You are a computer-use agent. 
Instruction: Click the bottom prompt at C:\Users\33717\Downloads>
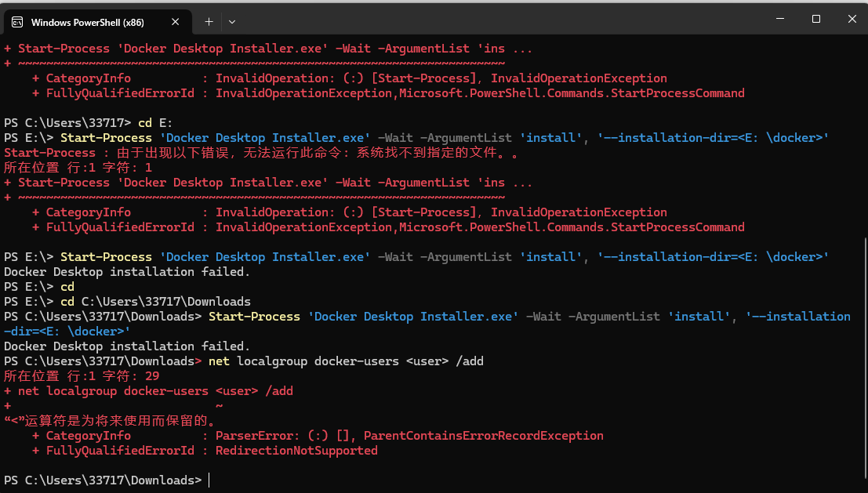click(103, 480)
